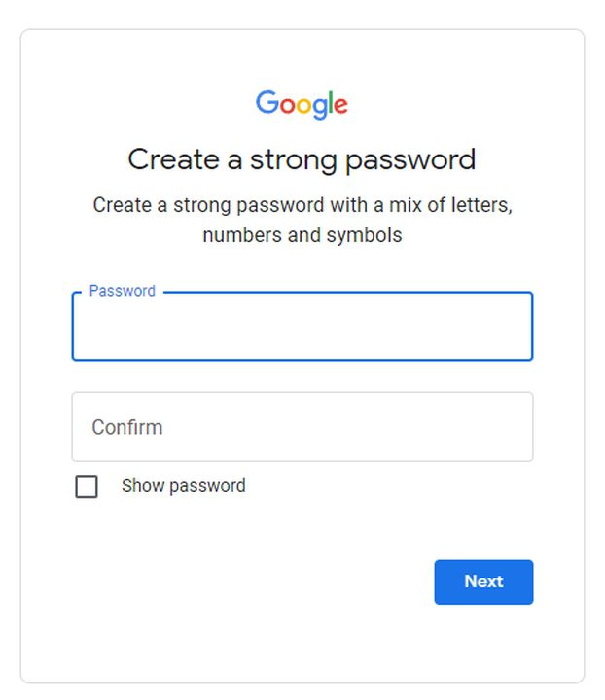Screen dimensions: 605x700
Task: Click the Next button
Action: tap(483, 581)
